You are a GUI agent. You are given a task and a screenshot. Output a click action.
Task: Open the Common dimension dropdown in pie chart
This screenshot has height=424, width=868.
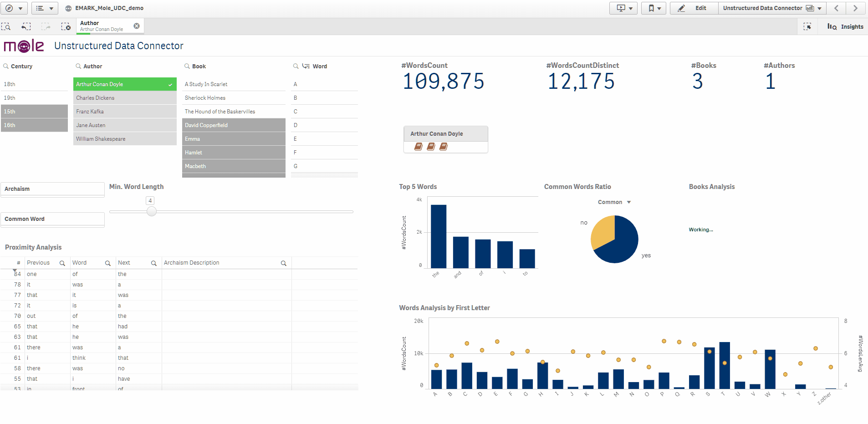(614, 202)
